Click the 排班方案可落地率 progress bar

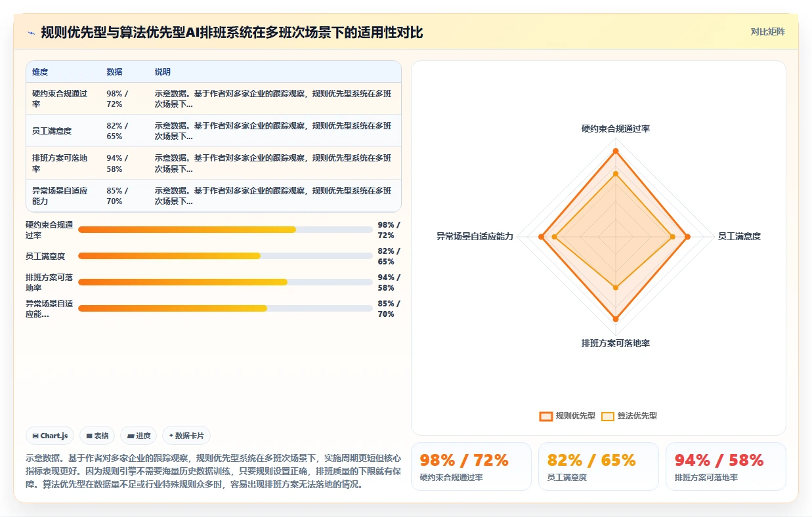click(x=225, y=282)
